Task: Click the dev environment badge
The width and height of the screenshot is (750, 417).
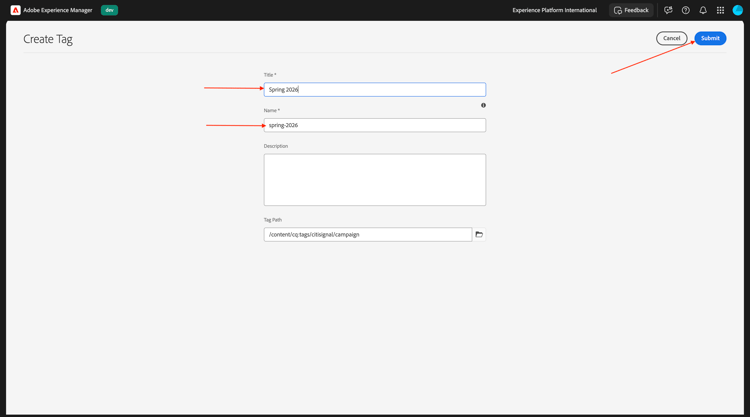Action: pos(109,10)
